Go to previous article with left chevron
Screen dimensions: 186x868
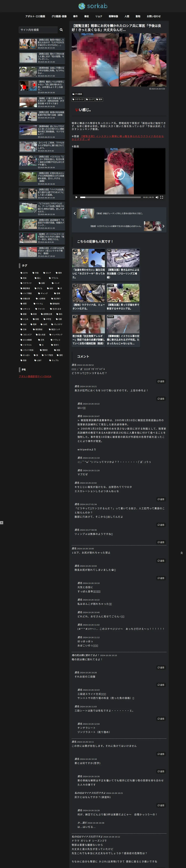click(x=75, y=213)
